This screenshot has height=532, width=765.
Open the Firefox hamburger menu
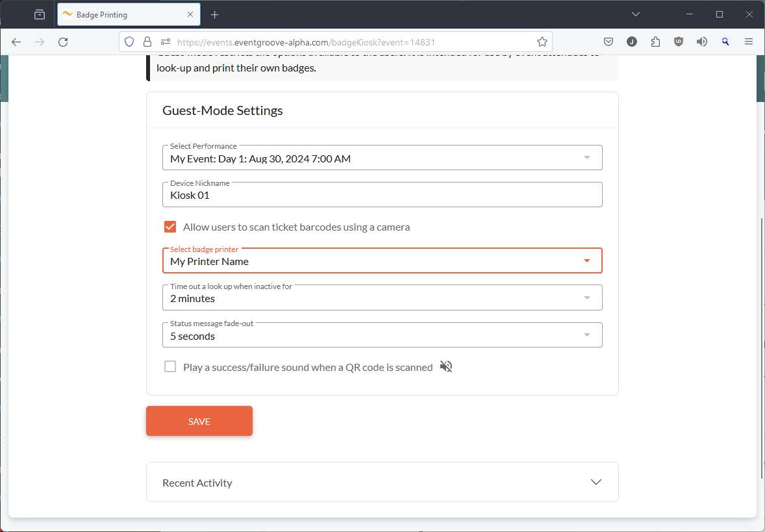749,41
